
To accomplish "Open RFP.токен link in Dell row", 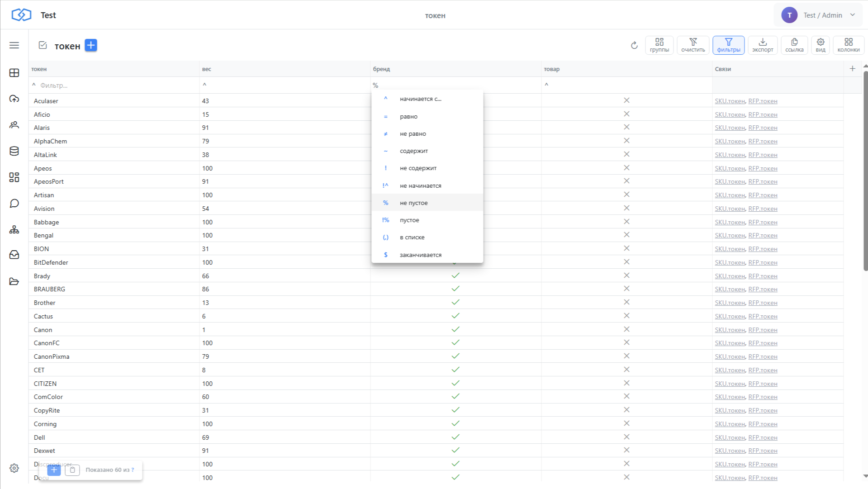I will (763, 437).
